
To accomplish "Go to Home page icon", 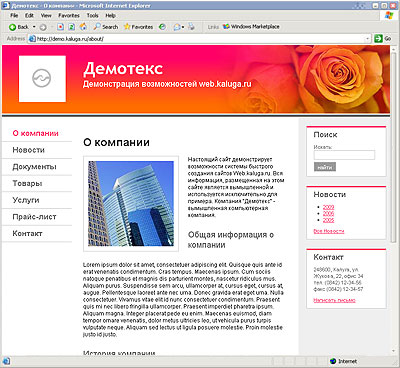I will (x=83, y=27).
